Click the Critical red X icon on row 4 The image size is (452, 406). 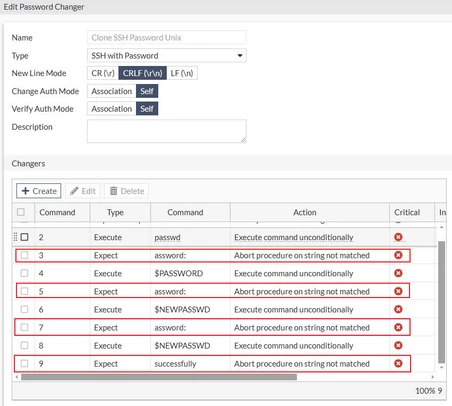[398, 273]
